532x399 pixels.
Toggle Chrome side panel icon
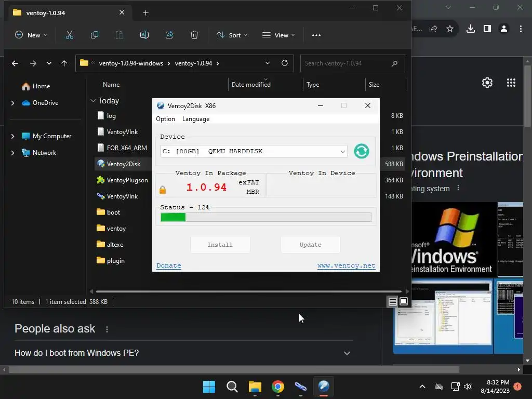coord(487,29)
